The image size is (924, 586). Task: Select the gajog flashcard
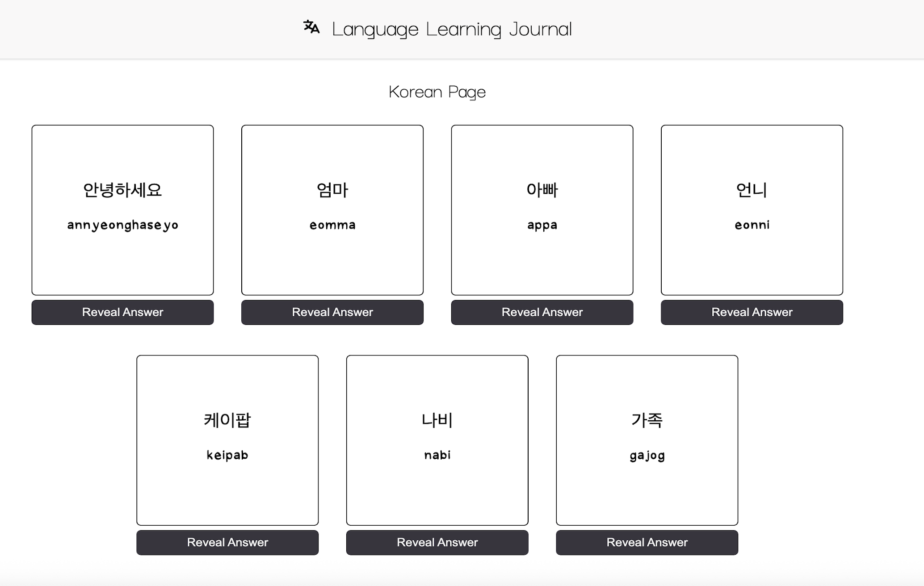click(x=647, y=440)
